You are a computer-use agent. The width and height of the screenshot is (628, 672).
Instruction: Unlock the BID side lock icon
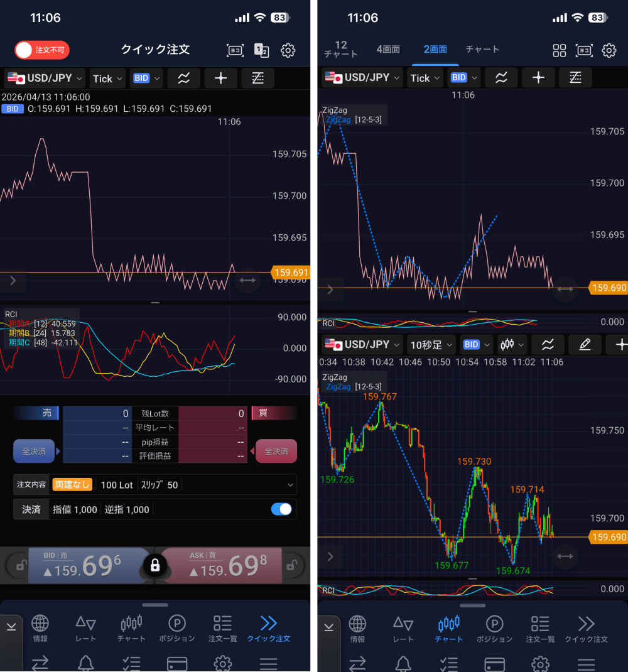point(21,566)
